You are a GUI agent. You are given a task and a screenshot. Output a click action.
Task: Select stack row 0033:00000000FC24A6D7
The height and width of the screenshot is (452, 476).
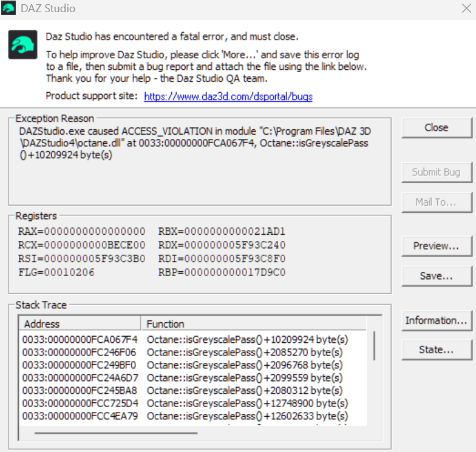coord(80,377)
